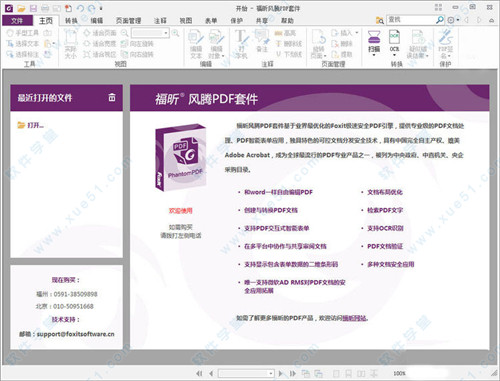The width and height of the screenshot is (500, 381).
Task: Select the 下划线 (Underline) tool
Action: click(289, 54)
